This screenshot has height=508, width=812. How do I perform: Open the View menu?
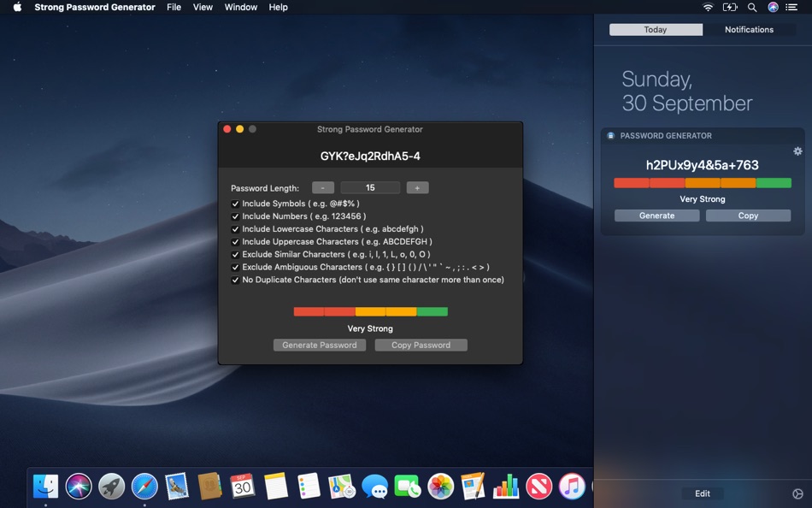point(203,7)
